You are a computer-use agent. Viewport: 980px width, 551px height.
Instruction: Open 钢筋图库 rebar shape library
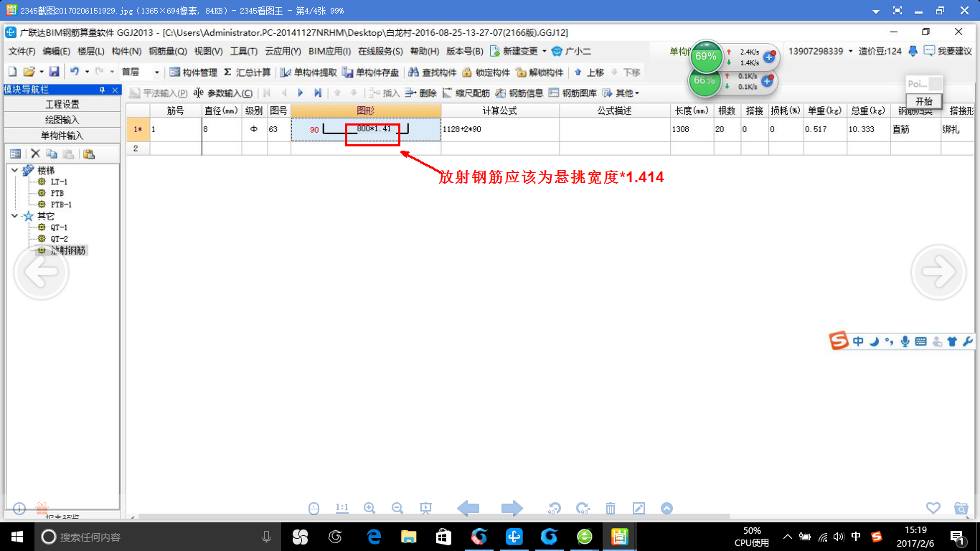click(573, 93)
